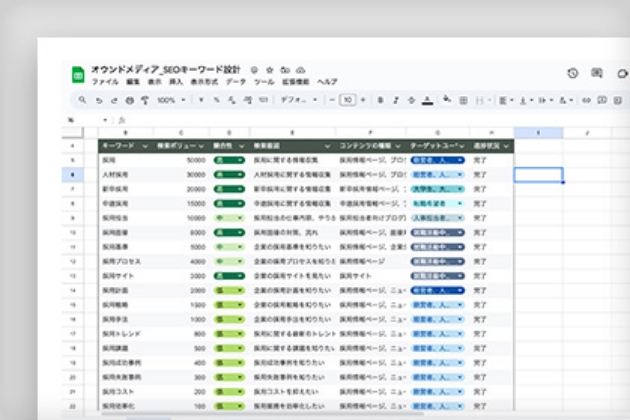Open the コンテンツの種類 column filter arrow
Screen dimensions: 630x420
397,146
